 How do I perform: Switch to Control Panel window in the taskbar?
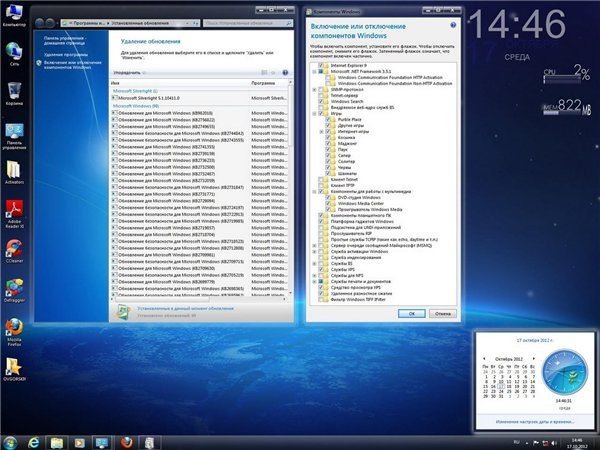102,443
